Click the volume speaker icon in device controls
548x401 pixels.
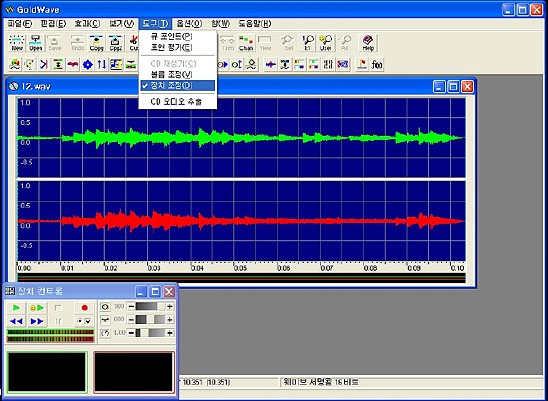coord(105,307)
